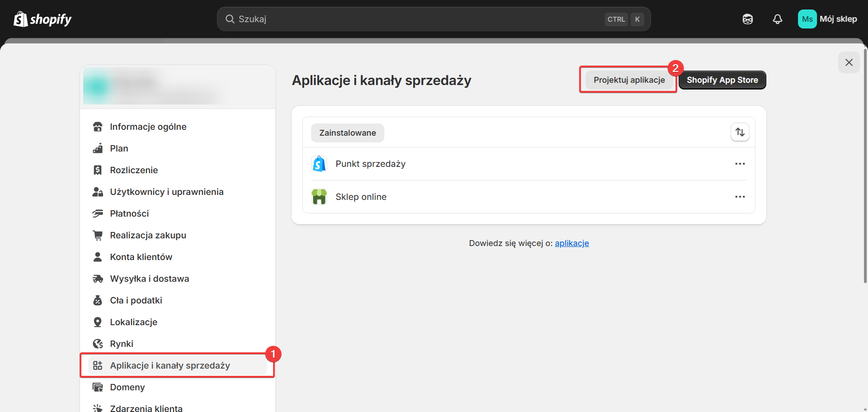
Task: Open more options for Punkt sprzedaży
Action: tap(740, 164)
